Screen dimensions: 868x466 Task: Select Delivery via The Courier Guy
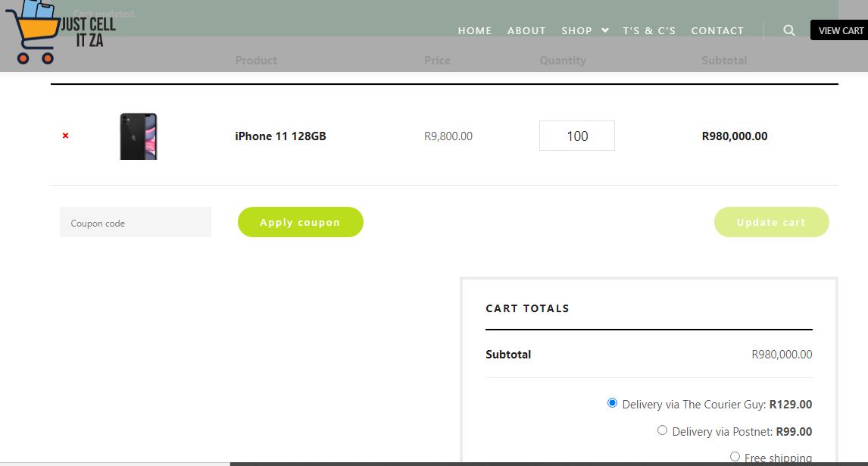(x=612, y=403)
